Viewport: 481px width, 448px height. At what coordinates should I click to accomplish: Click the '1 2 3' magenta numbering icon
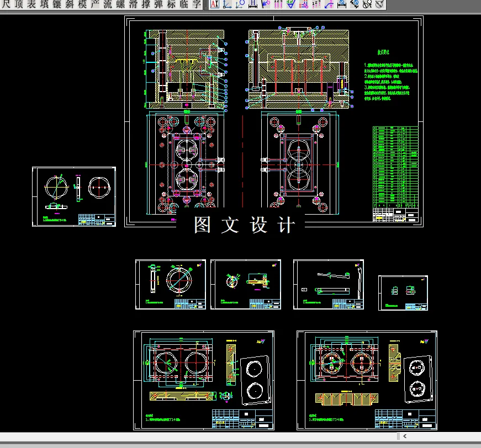278,4
